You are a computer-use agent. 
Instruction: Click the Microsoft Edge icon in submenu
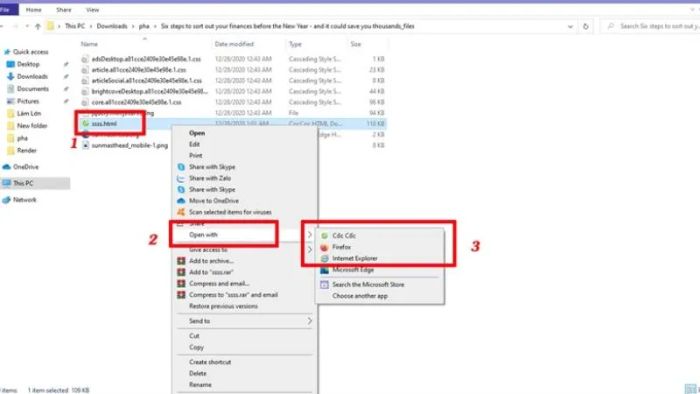pos(325,270)
